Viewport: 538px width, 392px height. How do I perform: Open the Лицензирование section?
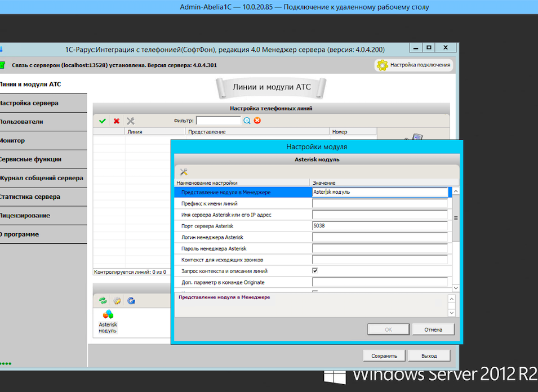click(x=25, y=216)
